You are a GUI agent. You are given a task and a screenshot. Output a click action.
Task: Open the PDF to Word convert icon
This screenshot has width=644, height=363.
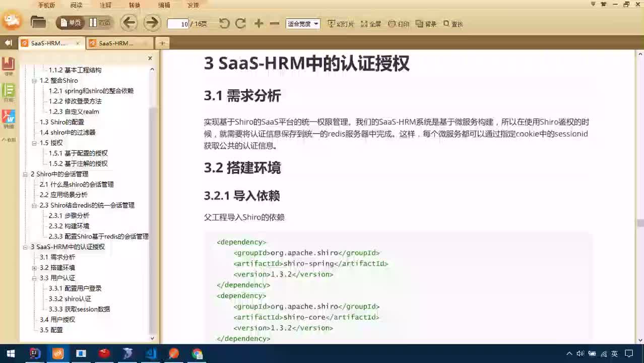(x=9, y=119)
